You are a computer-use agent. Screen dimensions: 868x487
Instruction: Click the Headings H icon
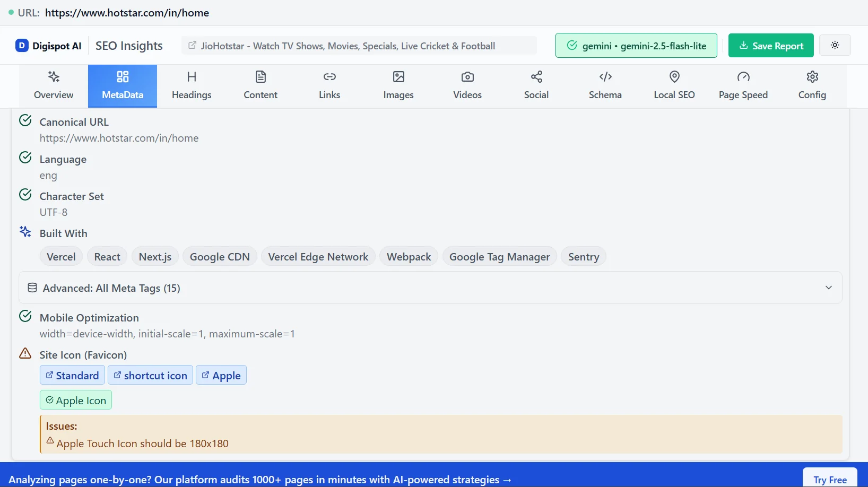pos(192,77)
